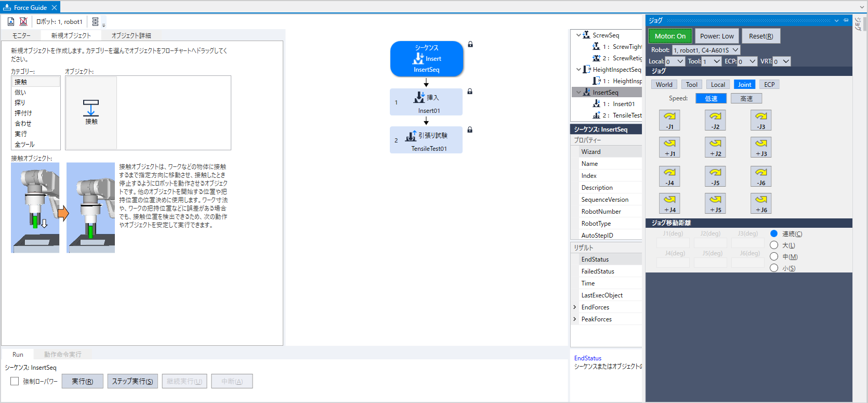
Task: Open the flowchart layout icon dropdown
Action: pyautogui.click(x=97, y=22)
